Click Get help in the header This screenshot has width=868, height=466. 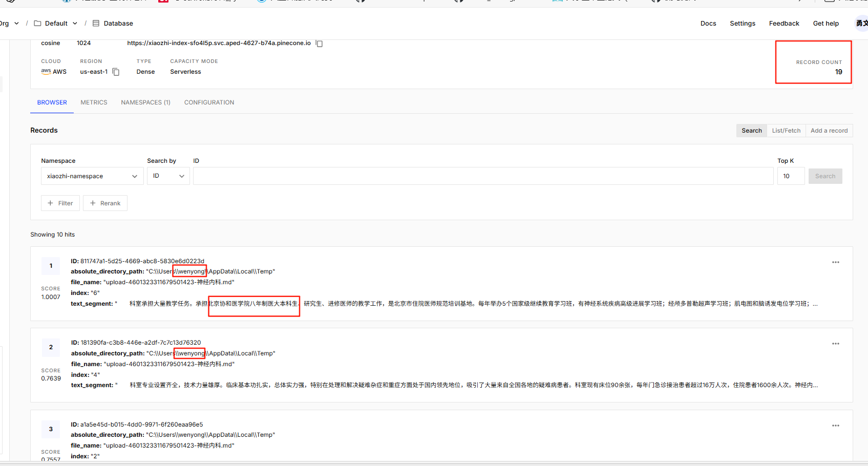(826, 23)
